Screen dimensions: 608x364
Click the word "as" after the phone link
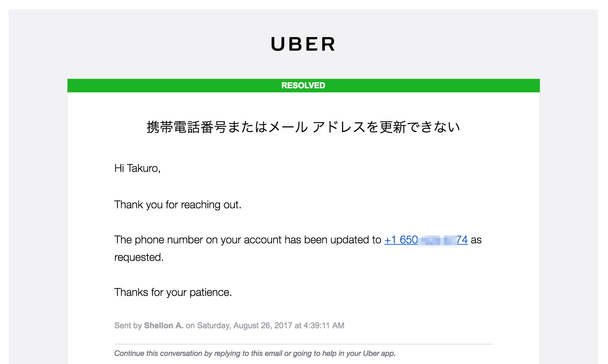476,240
